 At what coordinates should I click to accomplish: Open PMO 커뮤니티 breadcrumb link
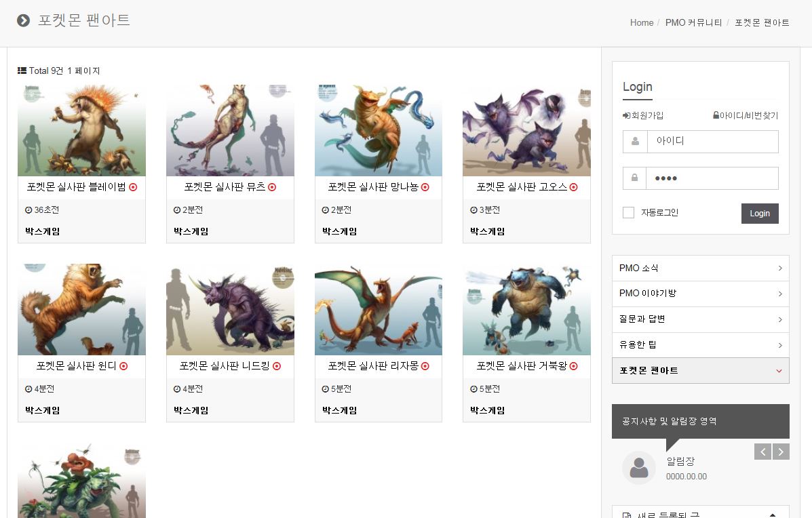point(693,23)
